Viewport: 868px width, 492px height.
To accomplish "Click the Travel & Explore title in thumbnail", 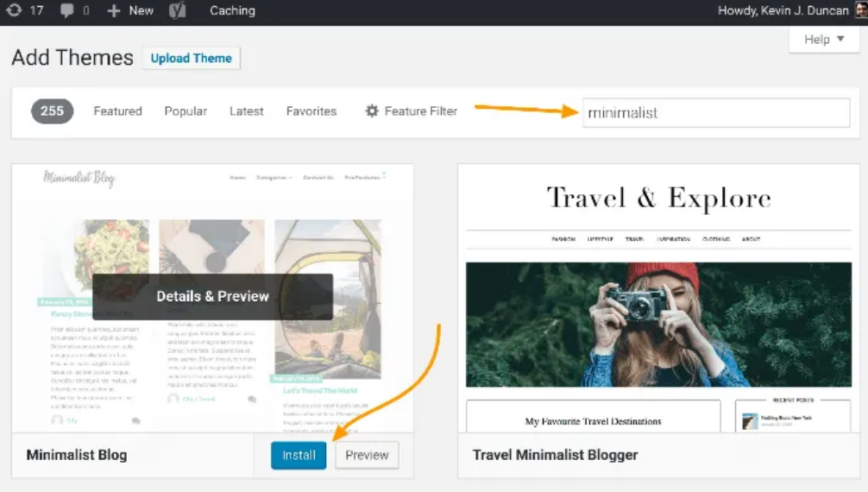I will [658, 198].
